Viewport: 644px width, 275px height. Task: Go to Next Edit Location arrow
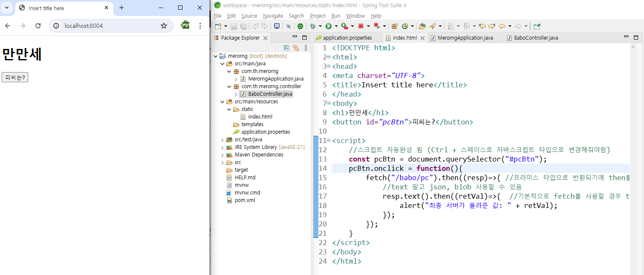492,26
